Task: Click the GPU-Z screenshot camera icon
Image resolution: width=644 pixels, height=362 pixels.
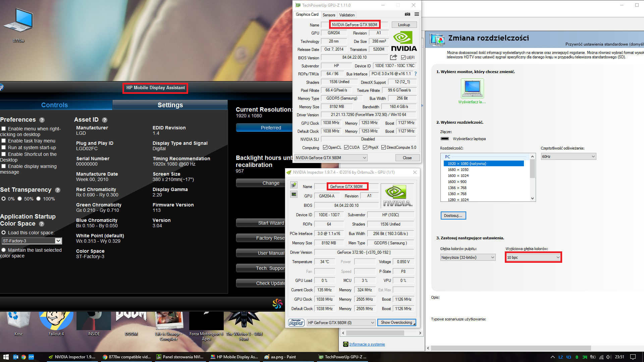Action: coord(407,14)
